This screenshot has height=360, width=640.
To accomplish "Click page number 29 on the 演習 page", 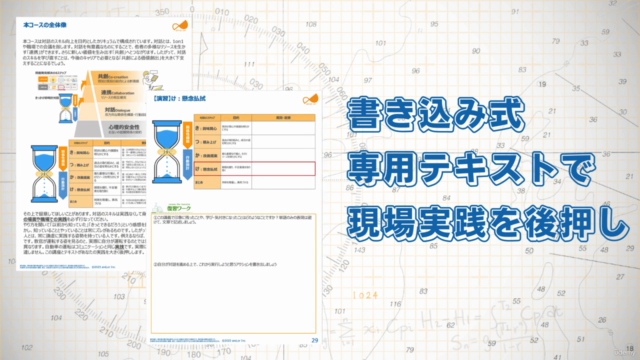I will (x=314, y=340).
